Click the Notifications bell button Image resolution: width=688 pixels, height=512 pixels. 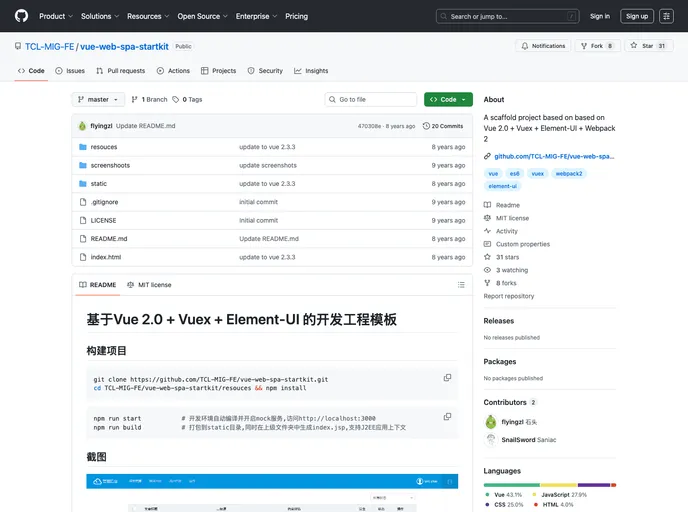point(543,46)
